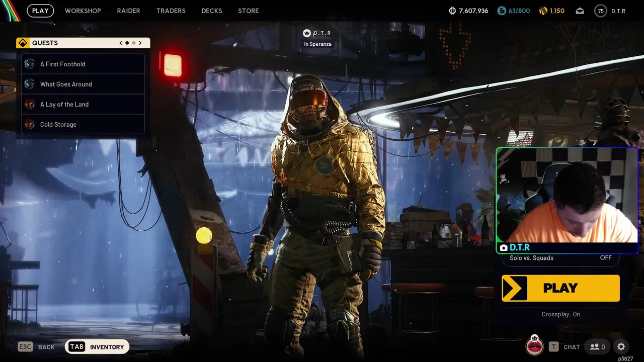This screenshot has width=644, height=362.
Task: Open the Cold Storage quest
Action: pyautogui.click(x=83, y=124)
